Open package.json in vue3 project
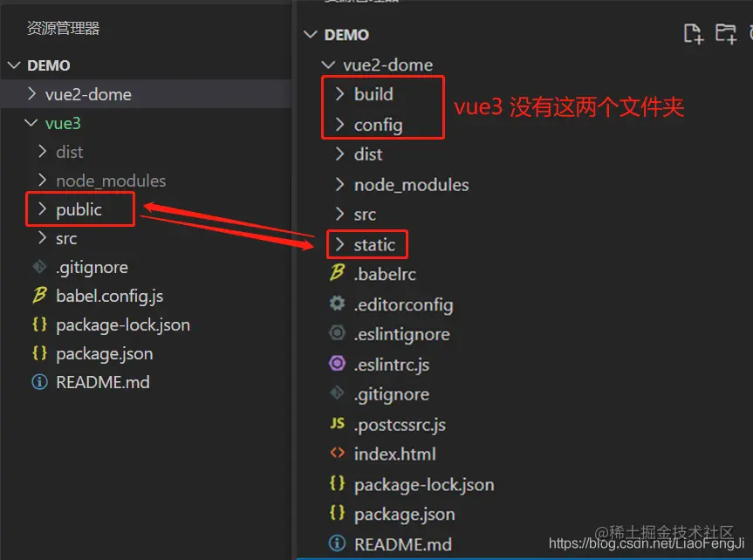Screen dimensions: 753x560 (104, 354)
